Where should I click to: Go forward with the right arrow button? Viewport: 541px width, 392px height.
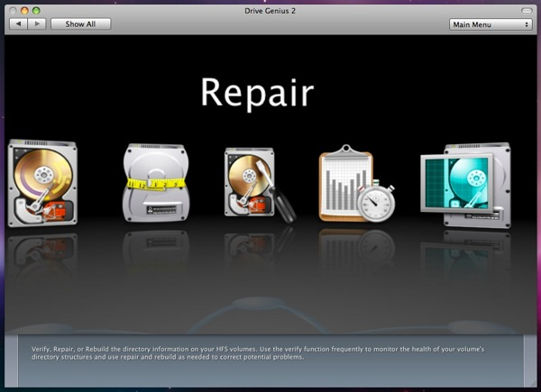(37, 24)
